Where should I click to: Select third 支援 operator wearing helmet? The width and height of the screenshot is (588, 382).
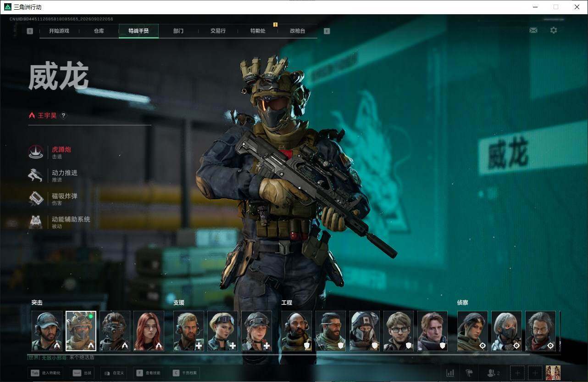256,331
